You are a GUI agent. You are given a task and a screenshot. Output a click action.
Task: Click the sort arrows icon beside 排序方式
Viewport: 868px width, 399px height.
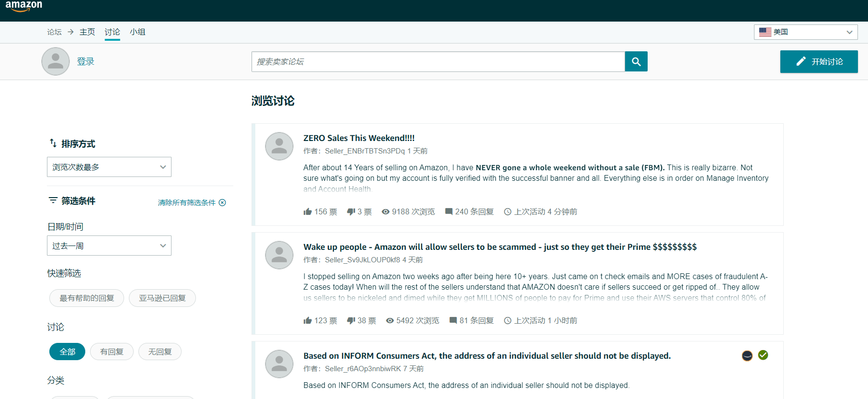click(x=53, y=143)
